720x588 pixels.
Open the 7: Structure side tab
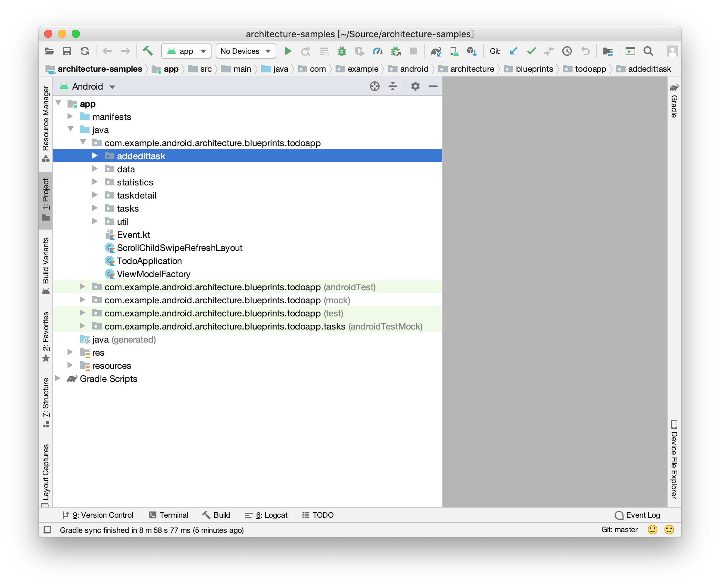pyautogui.click(x=46, y=402)
